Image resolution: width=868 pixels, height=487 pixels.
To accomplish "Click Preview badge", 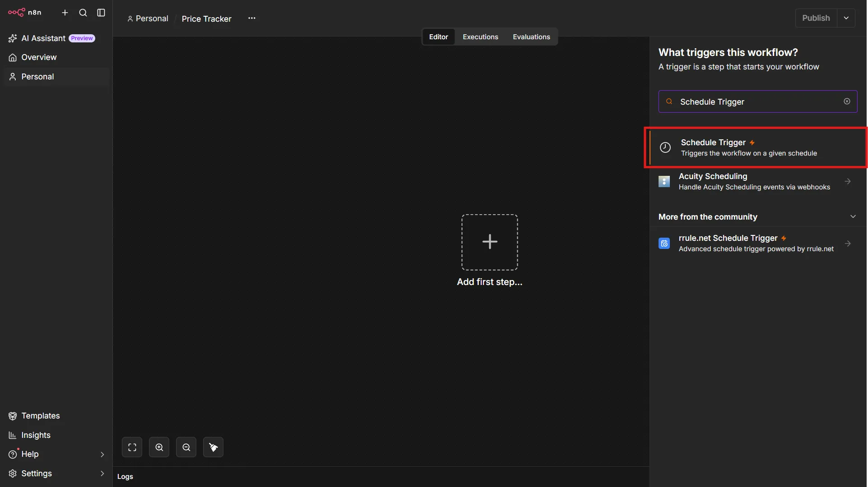I will [82, 38].
